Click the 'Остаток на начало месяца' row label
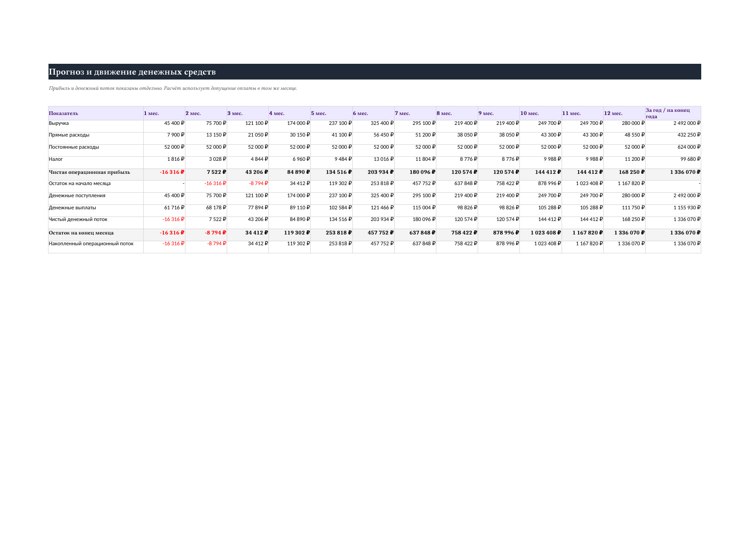Viewport: 756px width, 535px height. pyautogui.click(x=79, y=183)
